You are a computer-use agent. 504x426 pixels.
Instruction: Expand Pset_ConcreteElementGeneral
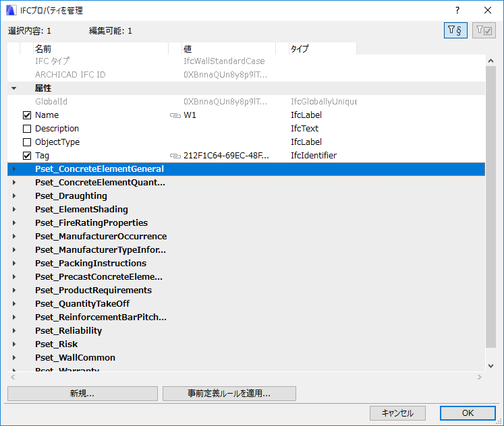[x=13, y=169]
